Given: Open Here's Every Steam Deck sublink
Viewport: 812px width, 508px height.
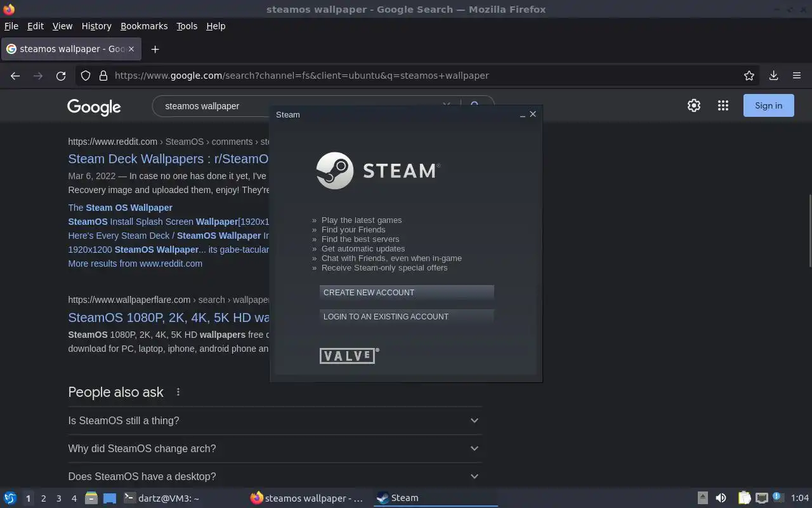Looking at the screenshot, I should coord(168,236).
